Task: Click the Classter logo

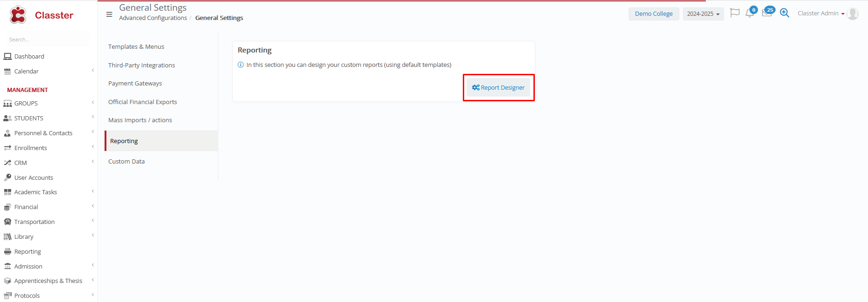Action: tap(41, 15)
